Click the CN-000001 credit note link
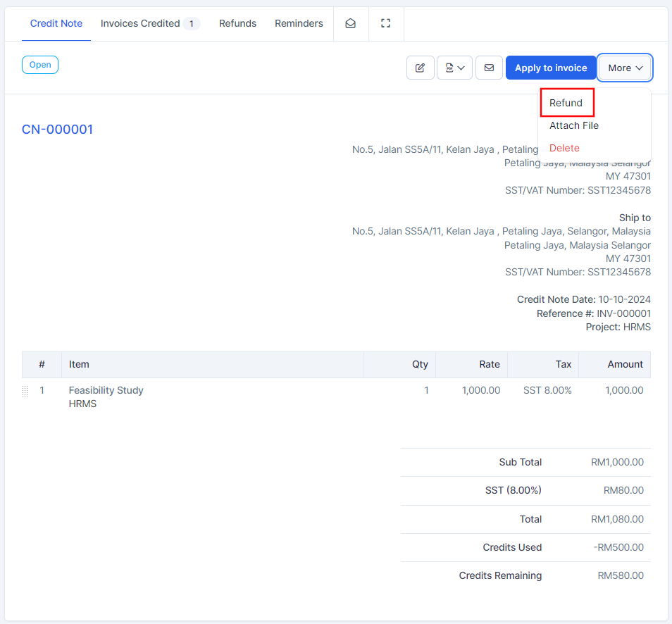Screen dimensions: 672x624 tap(57, 130)
